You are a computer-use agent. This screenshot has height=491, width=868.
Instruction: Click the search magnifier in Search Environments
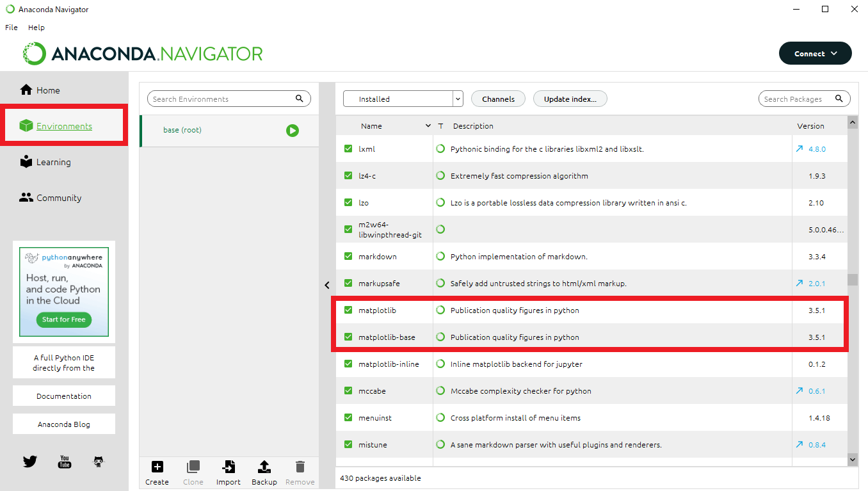[299, 99]
